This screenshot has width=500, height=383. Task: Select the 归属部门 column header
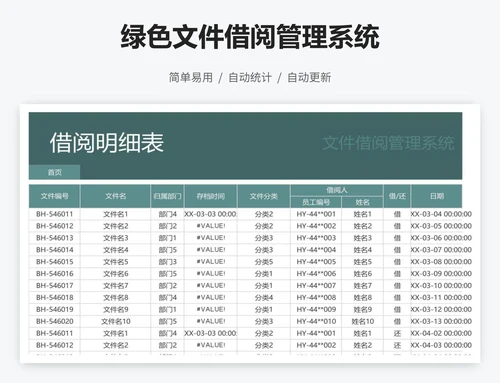pos(167,196)
